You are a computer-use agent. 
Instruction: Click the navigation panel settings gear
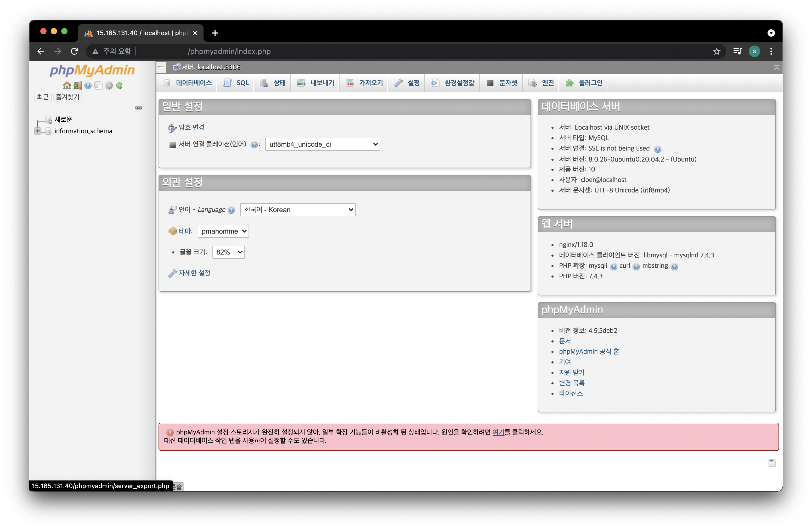point(109,85)
